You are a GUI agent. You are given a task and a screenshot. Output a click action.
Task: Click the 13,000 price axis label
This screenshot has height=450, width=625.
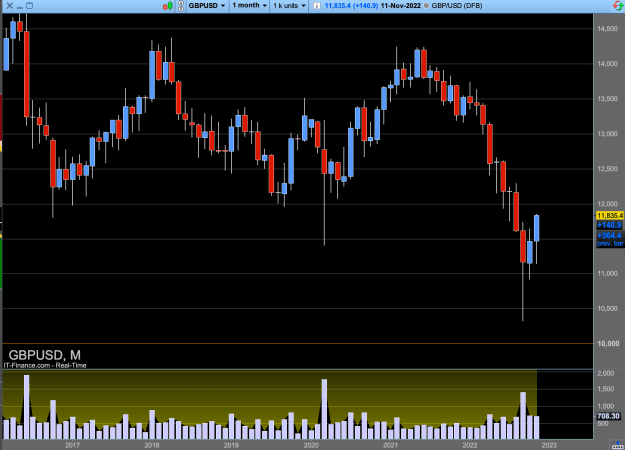tap(607, 134)
